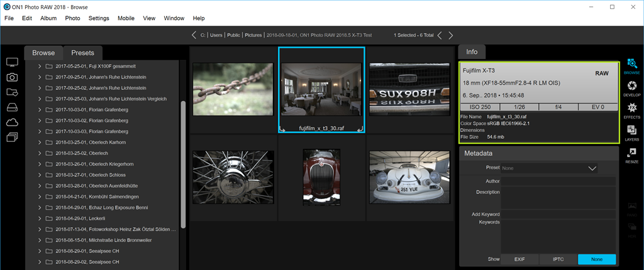This screenshot has height=270, width=644.
Task: Click the folder list vertical scrollbar
Action: [184, 163]
